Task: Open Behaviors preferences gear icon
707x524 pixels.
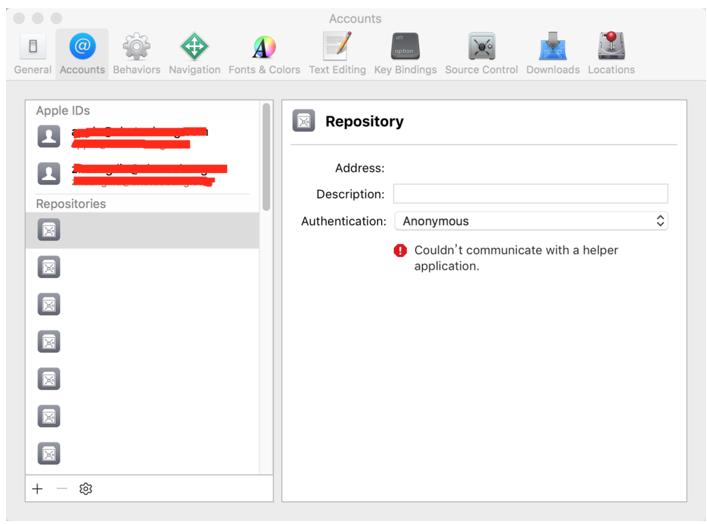Action: click(x=137, y=54)
